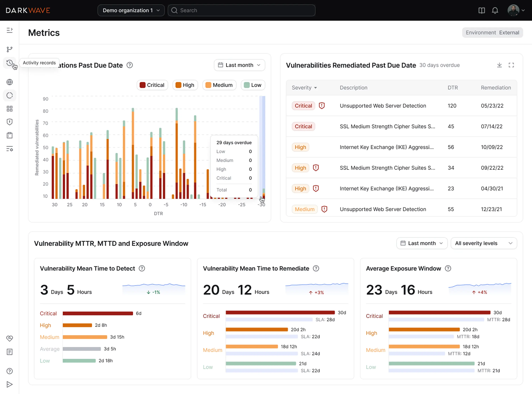Screen dimensions: 532x394
Task: Open the shield security section in sidebar
Action: click(10, 122)
